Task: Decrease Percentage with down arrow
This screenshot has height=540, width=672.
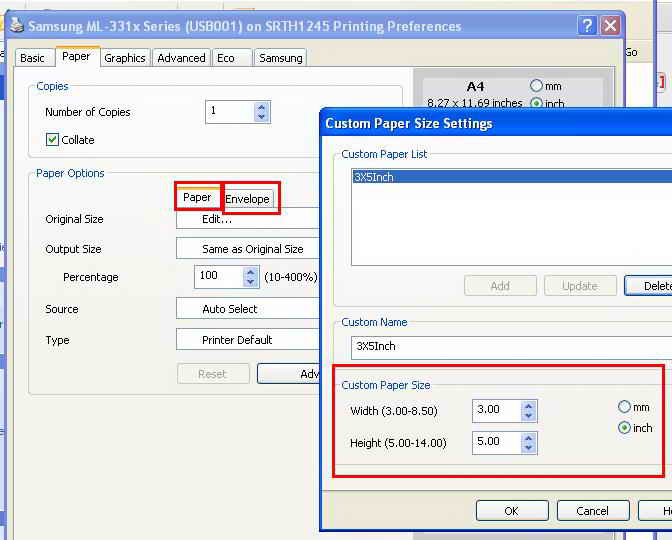Action: tap(251, 282)
